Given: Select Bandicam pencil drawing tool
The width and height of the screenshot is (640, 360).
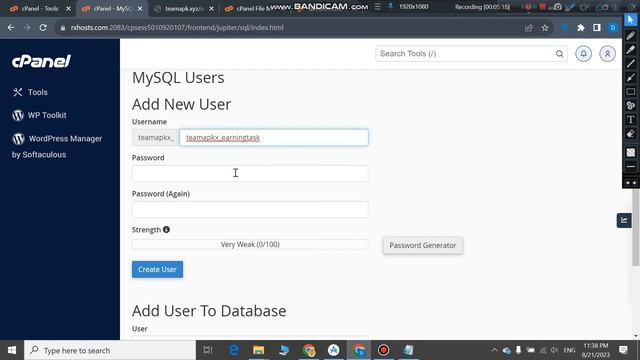Looking at the screenshot, I should point(631,36).
